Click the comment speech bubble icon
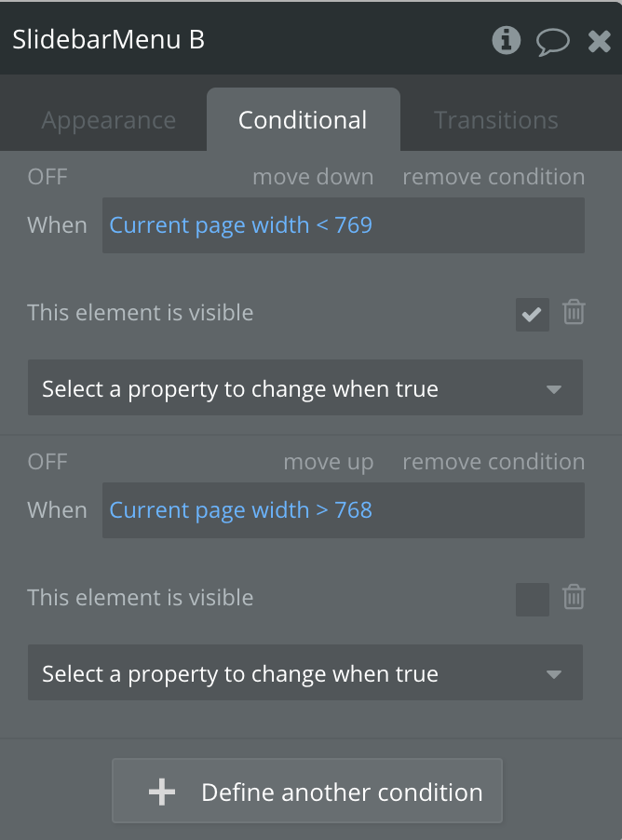The height and width of the screenshot is (840, 622). click(x=553, y=41)
